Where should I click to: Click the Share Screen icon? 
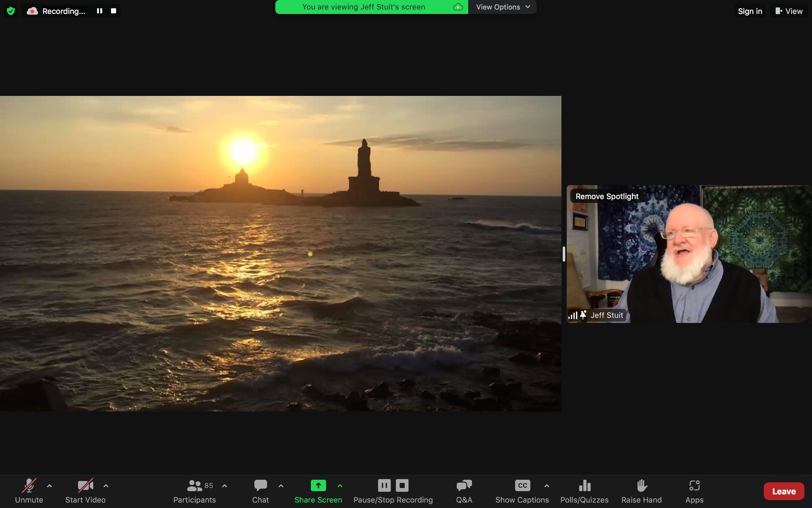pyautogui.click(x=318, y=485)
